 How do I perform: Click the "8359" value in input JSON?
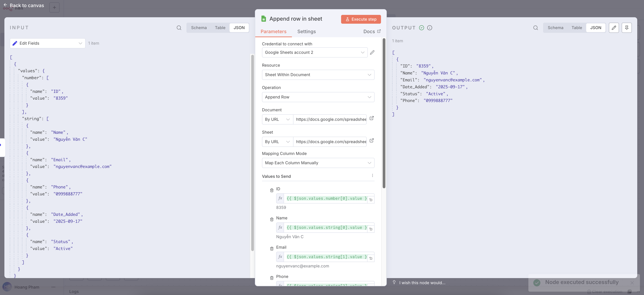pyautogui.click(x=61, y=98)
